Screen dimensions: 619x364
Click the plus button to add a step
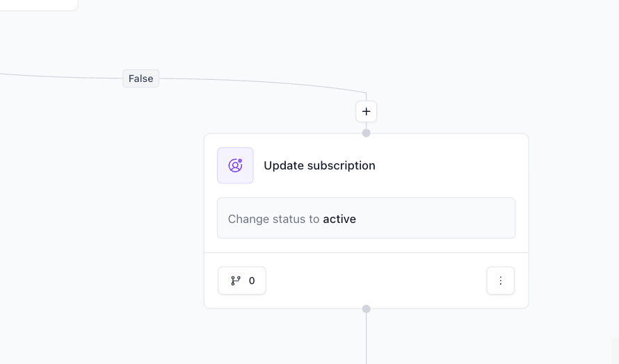pos(367,111)
